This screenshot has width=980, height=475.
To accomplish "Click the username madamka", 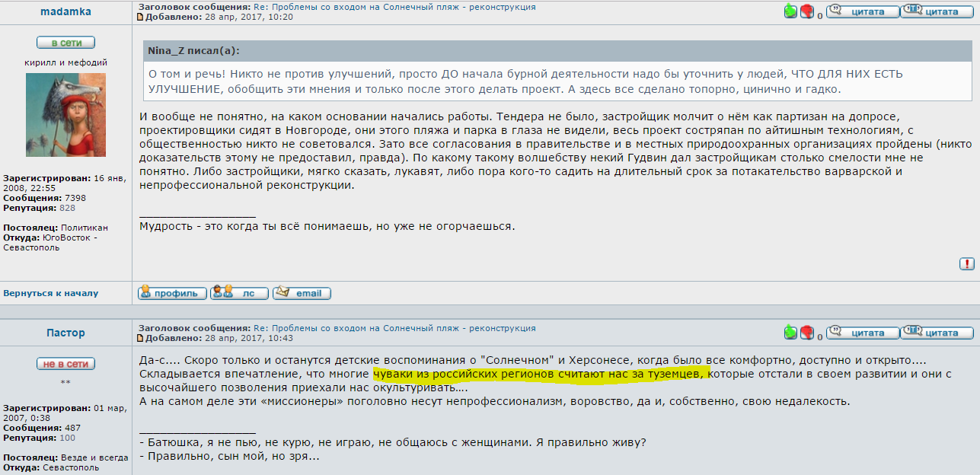I will (x=65, y=12).
